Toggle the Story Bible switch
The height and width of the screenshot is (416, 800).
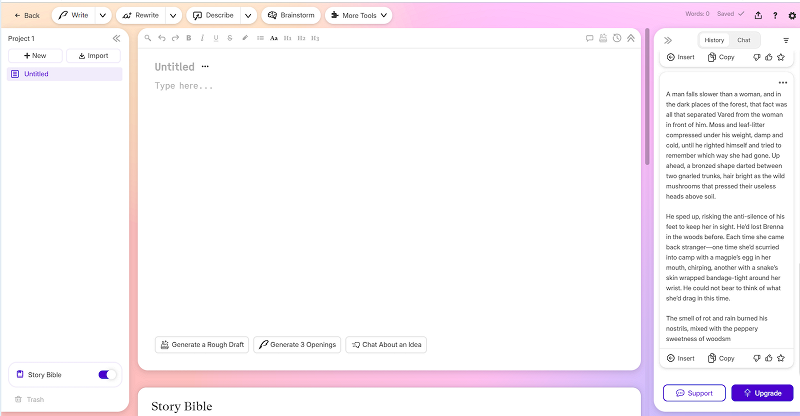(107, 375)
